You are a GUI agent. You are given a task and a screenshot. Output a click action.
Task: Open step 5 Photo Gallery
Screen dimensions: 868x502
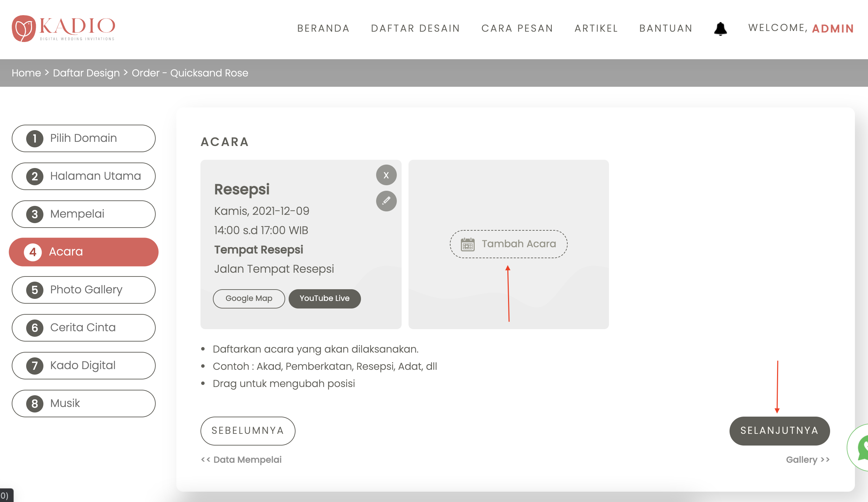(84, 290)
